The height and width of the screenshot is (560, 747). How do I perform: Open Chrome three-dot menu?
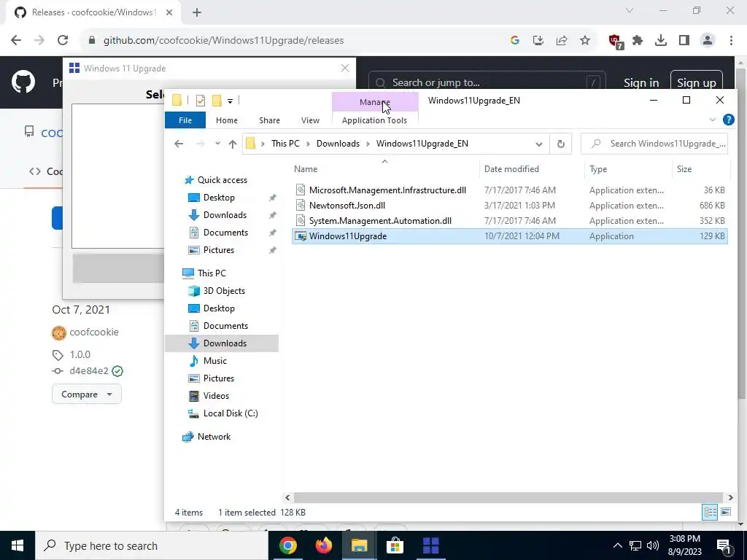click(731, 41)
